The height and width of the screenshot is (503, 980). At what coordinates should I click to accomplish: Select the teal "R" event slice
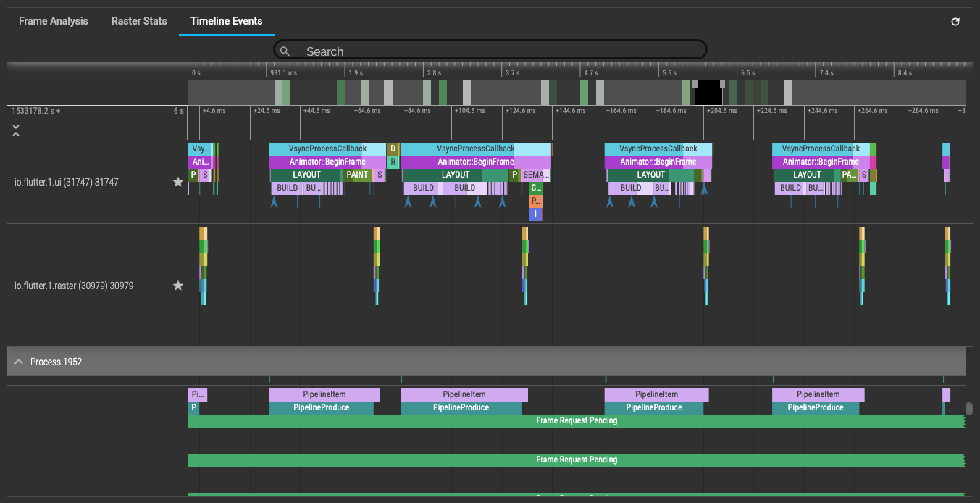(x=393, y=162)
